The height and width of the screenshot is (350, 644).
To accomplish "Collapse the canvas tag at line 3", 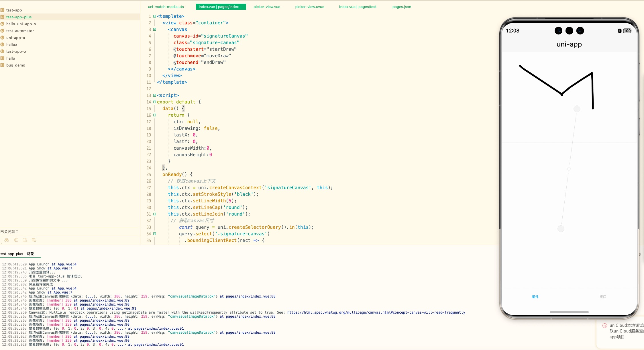I will click(x=155, y=29).
